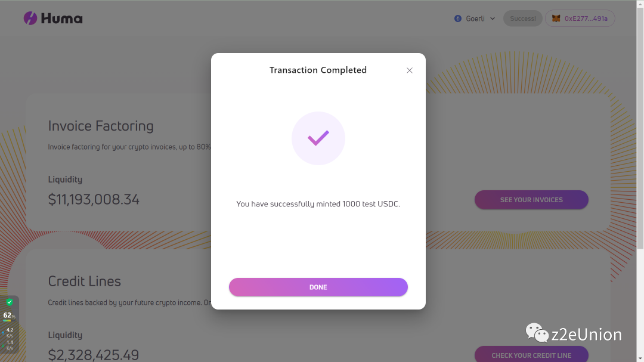
Task: Click the Ethereum network icon beside Goerli
Action: (x=458, y=18)
